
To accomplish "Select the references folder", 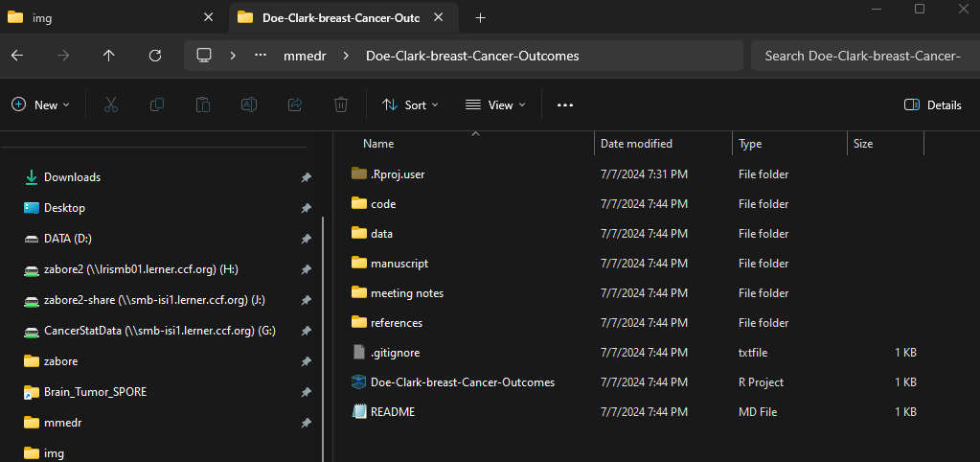I will (x=397, y=323).
